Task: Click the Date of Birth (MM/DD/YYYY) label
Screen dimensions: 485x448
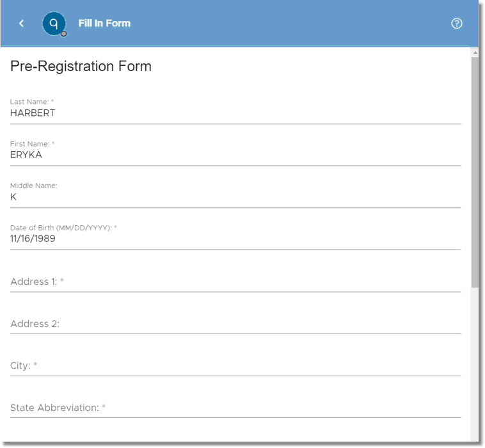Action: (63, 228)
